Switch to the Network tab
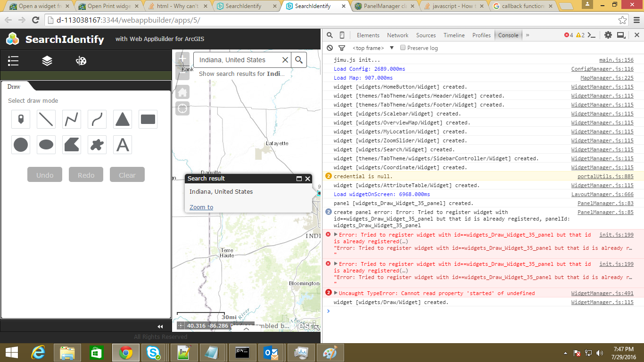Image resolution: width=644 pixels, height=362 pixels. point(398,35)
